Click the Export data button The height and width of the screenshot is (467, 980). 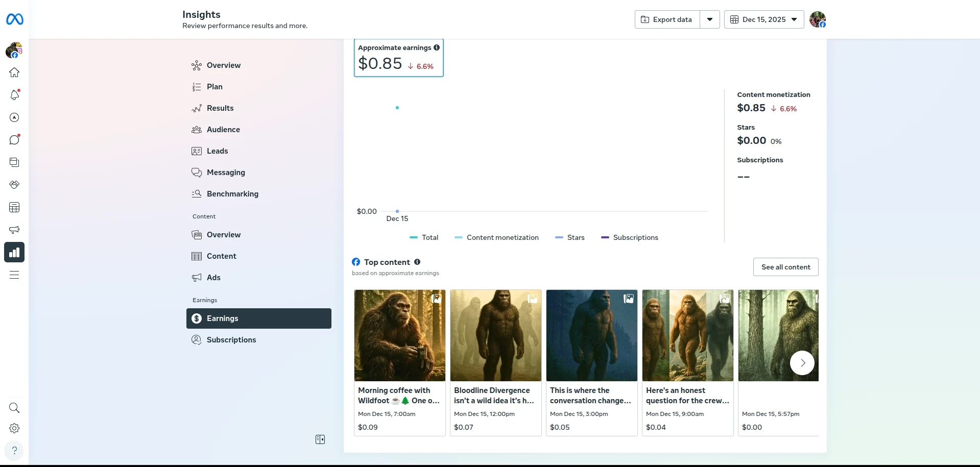click(667, 19)
